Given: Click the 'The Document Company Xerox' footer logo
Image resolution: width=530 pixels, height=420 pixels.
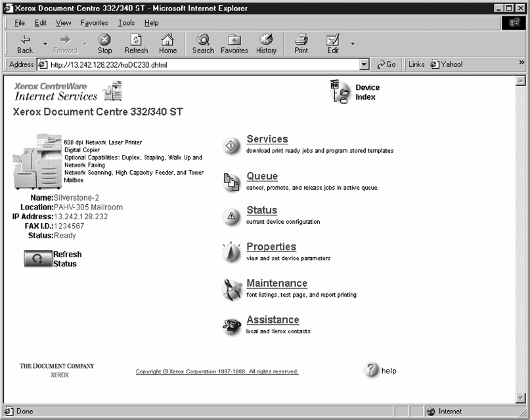Looking at the screenshot, I should [x=56, y=370].
